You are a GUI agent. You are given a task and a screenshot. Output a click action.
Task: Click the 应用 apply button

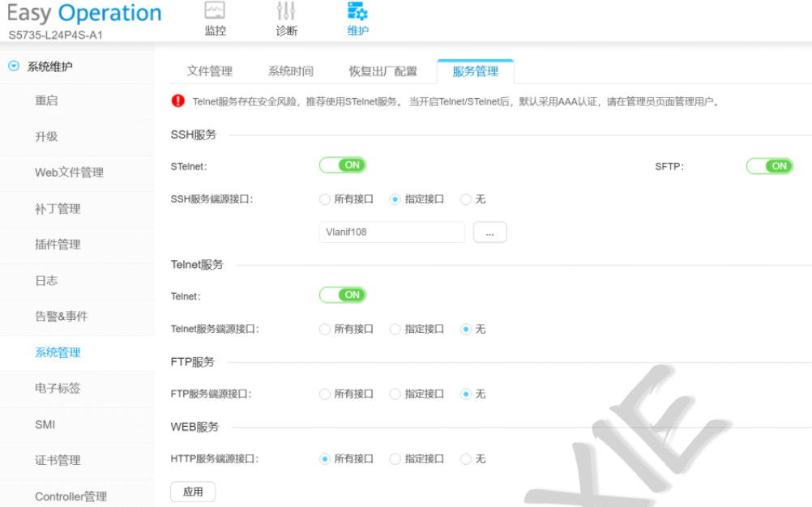[x=193, y=492]
